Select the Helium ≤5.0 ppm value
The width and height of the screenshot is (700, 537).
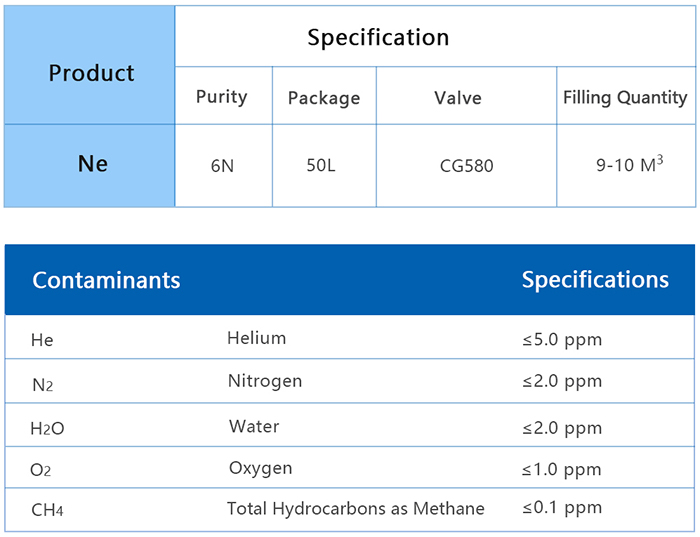(562, 339)
